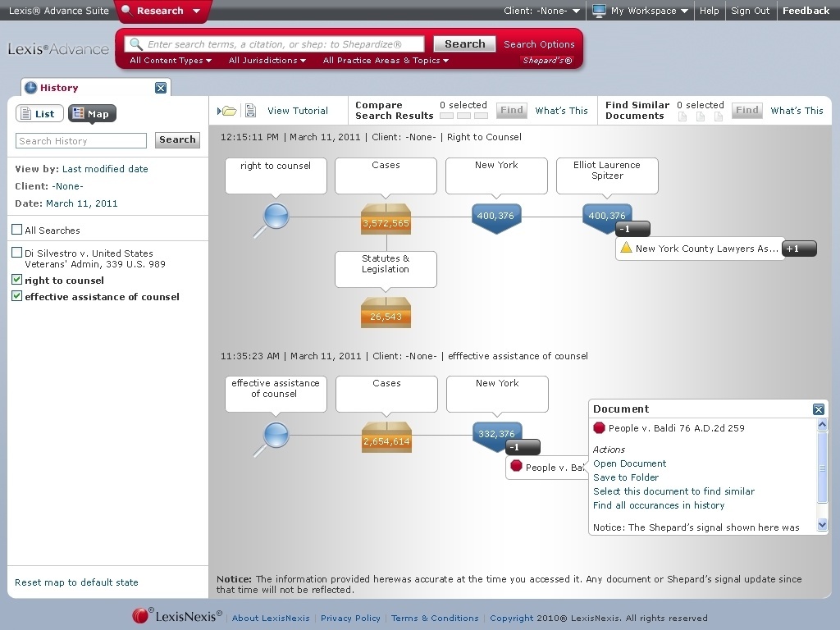Click Find all occurances in history

tap(659, 505)
